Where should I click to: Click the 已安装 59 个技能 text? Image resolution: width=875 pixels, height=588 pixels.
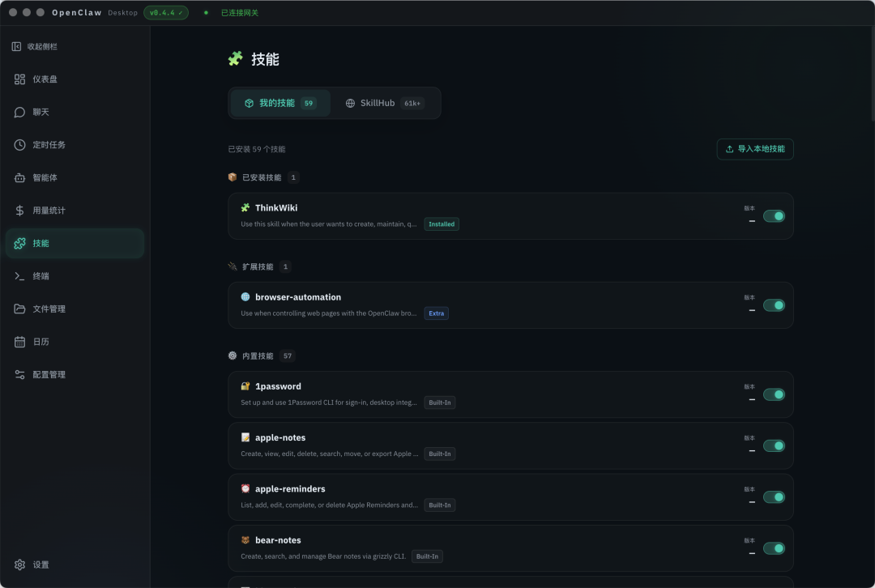tap(257, 149)
